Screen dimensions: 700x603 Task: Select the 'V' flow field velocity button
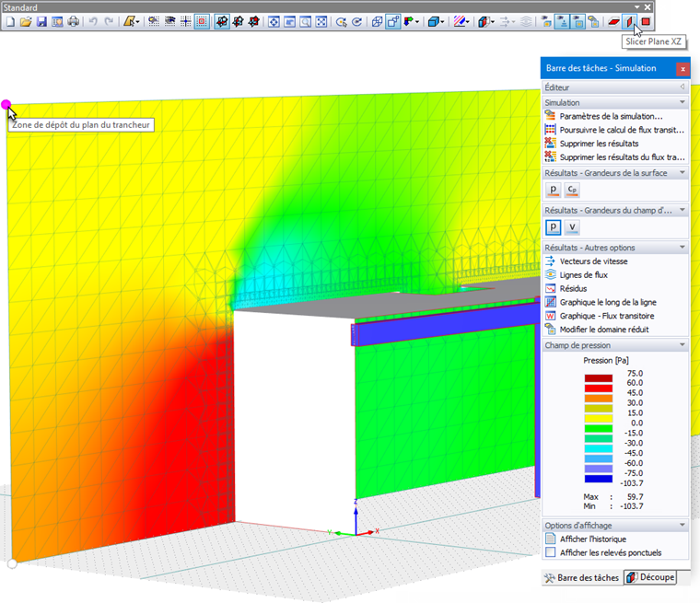click(572, 227)
